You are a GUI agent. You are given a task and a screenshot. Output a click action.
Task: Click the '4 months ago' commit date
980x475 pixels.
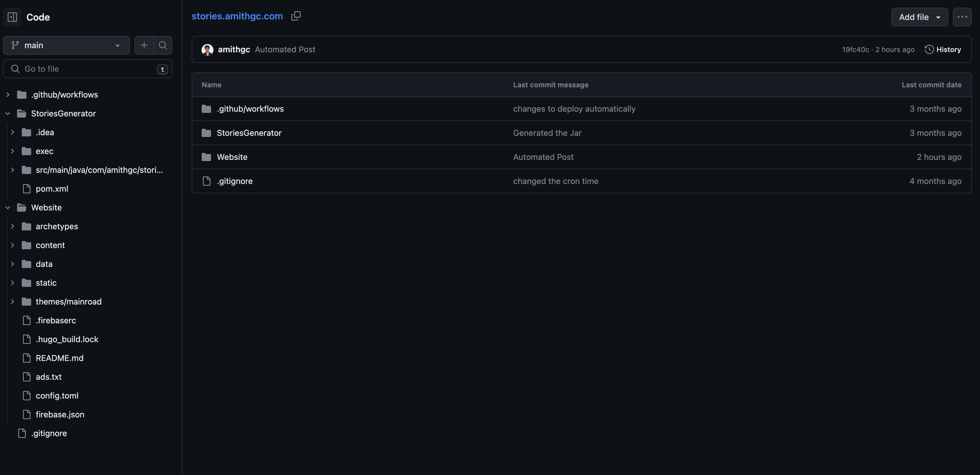(x=935, y=181)
